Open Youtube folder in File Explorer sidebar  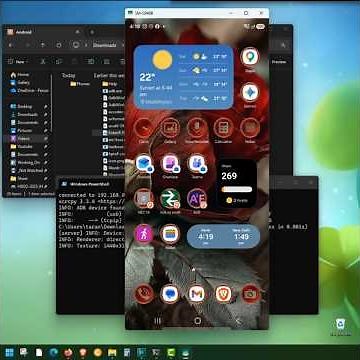[25, 147]
